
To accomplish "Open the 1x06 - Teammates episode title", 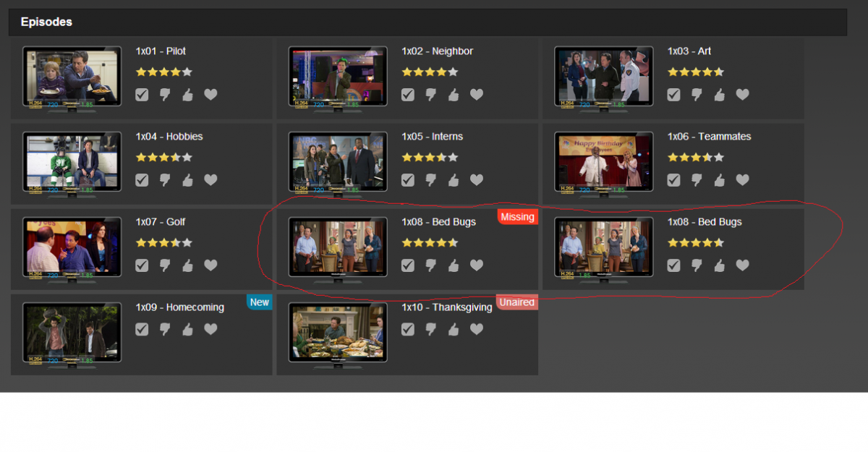I will point(709,137).
